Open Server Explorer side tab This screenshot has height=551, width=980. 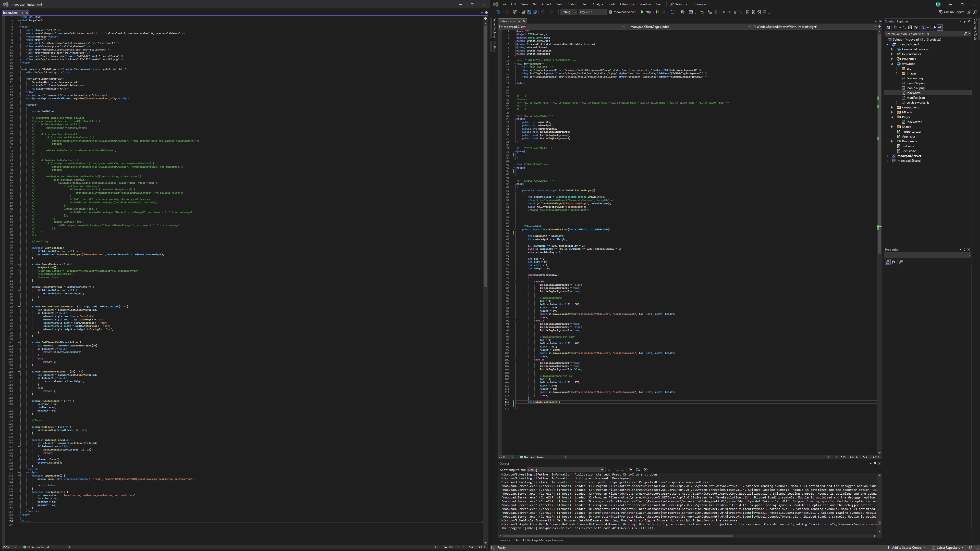pos(495,28)
